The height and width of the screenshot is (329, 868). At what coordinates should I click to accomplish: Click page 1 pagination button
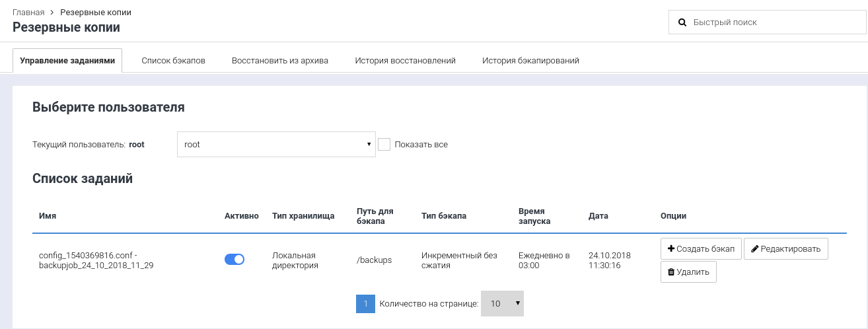(x=365, y=303)
